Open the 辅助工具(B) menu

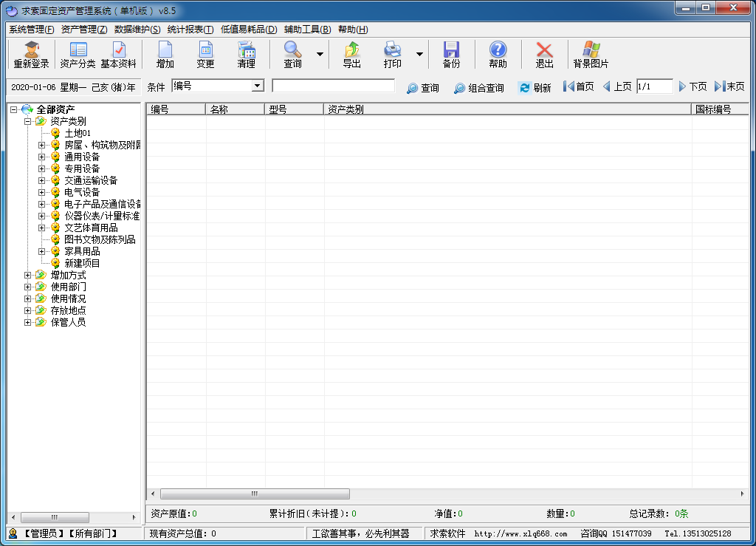308,30
